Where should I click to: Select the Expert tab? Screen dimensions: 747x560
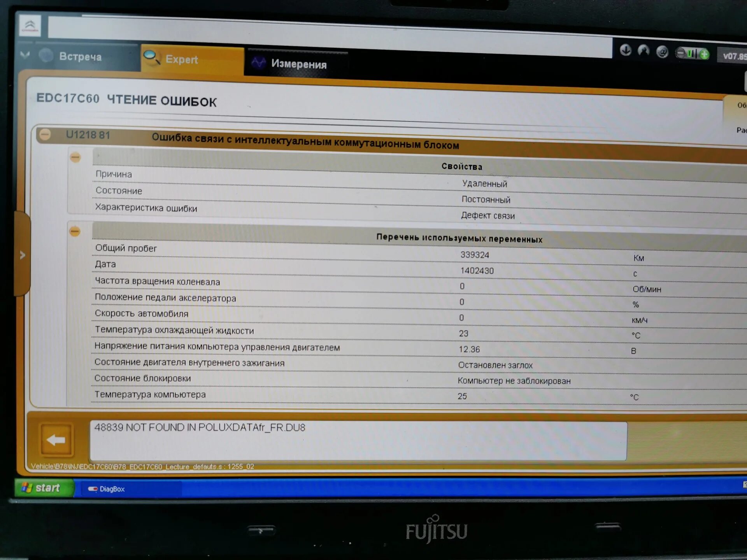(182, 59)
